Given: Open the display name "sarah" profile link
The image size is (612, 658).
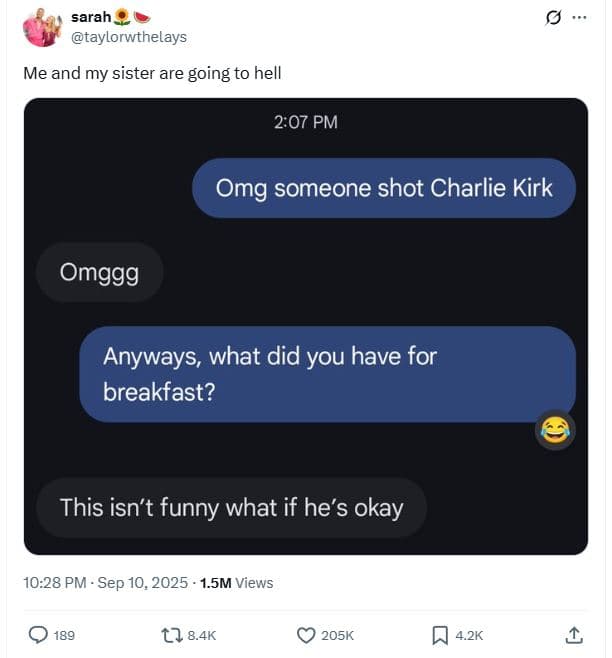Looking at the screenshot, I should tap(90, 17).
